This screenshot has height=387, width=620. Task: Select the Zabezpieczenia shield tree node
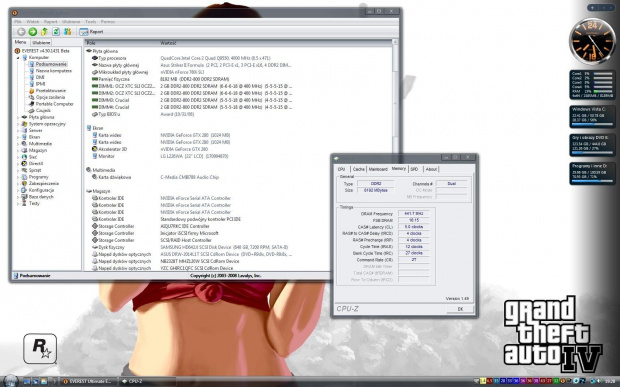[x=43, y=183]
